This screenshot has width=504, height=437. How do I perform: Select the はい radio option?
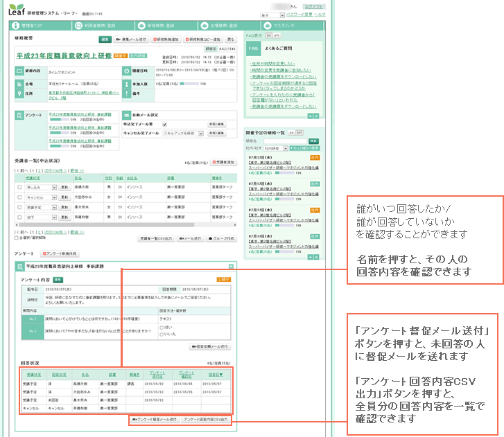pyautogui.click(x=162, y=328)
